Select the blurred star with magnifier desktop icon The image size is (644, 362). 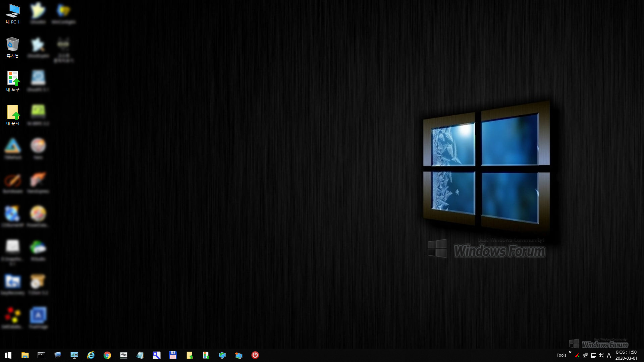tap(38, 48)
